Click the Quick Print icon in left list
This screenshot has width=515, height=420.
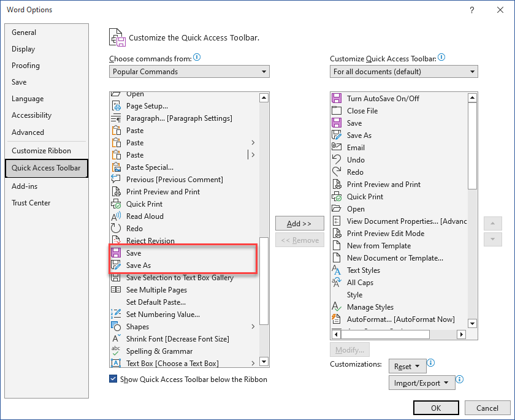116,204
